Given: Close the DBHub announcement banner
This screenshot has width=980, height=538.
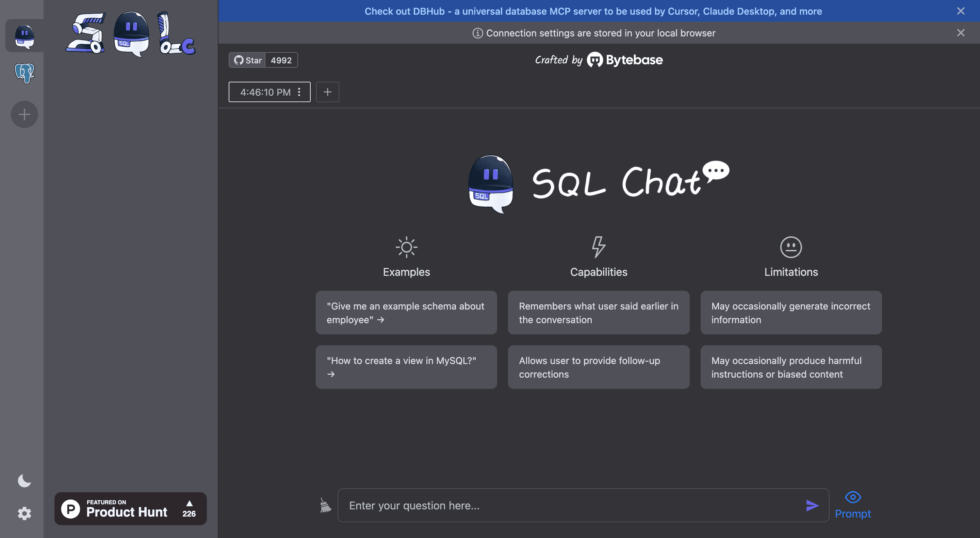Looking at the screenshot, I should click(x=961, y=11).
